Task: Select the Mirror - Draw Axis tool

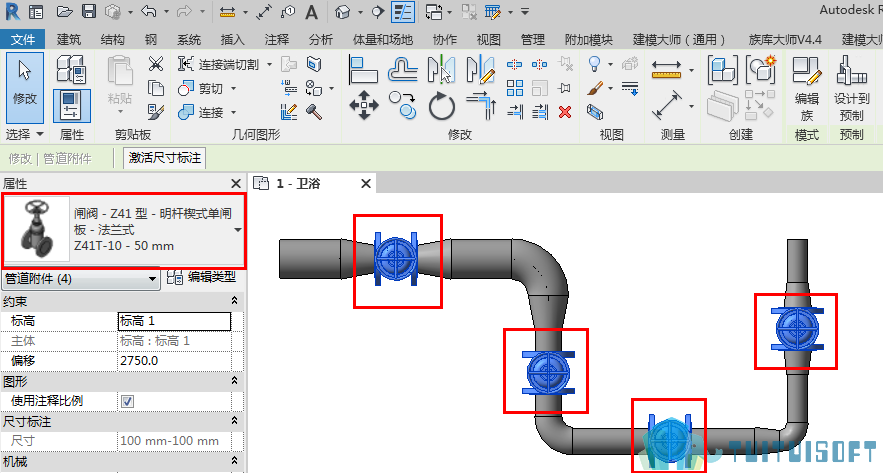Action: (481, 70)
